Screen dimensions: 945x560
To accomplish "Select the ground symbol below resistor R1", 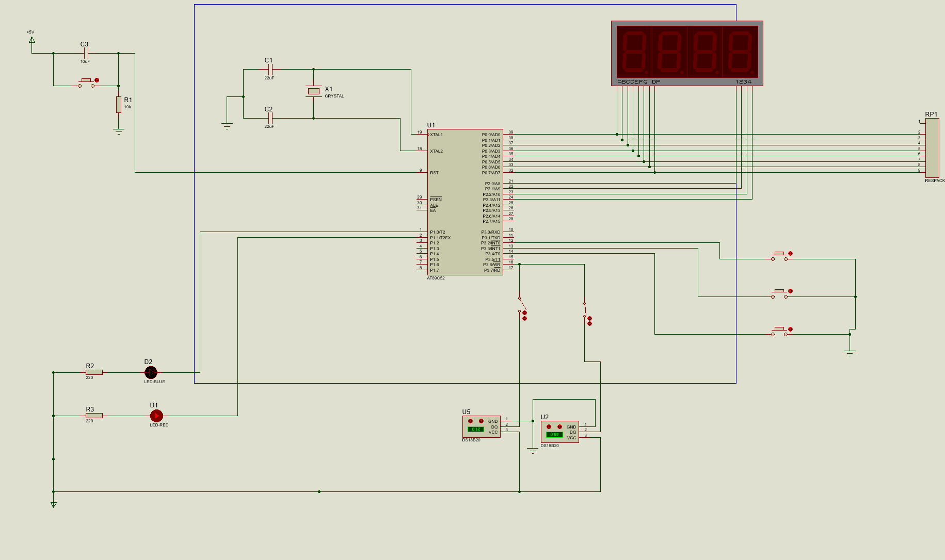I will pos(119,131).
